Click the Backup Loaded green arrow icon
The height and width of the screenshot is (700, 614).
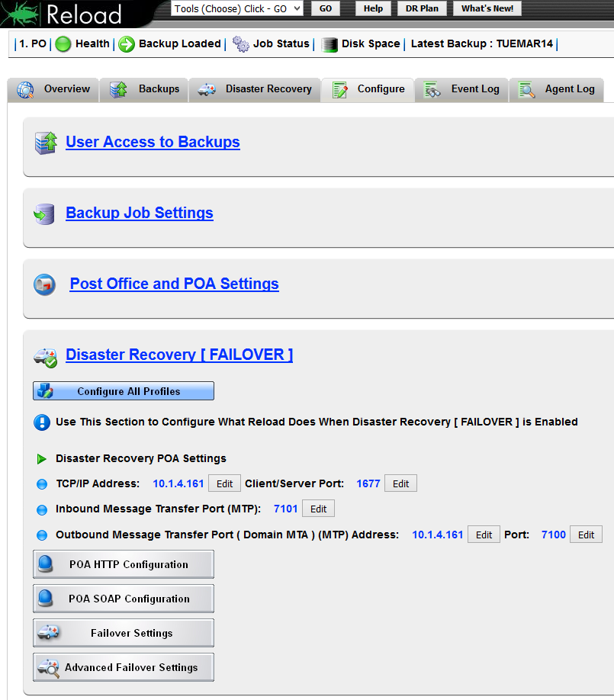click(127, 43)
